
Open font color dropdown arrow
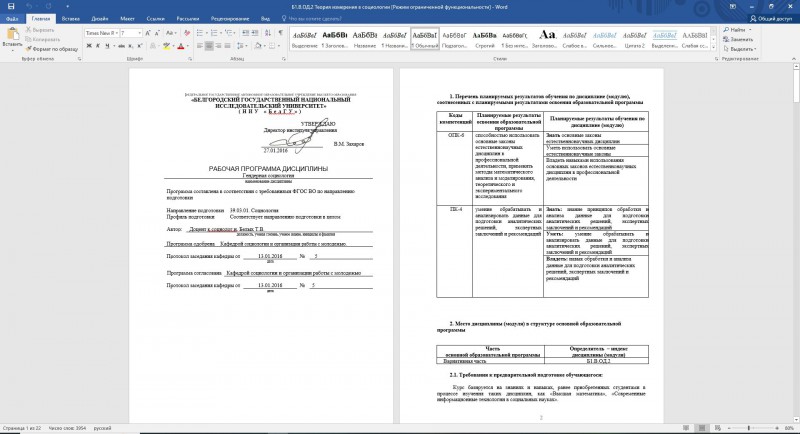coord(187,46)
